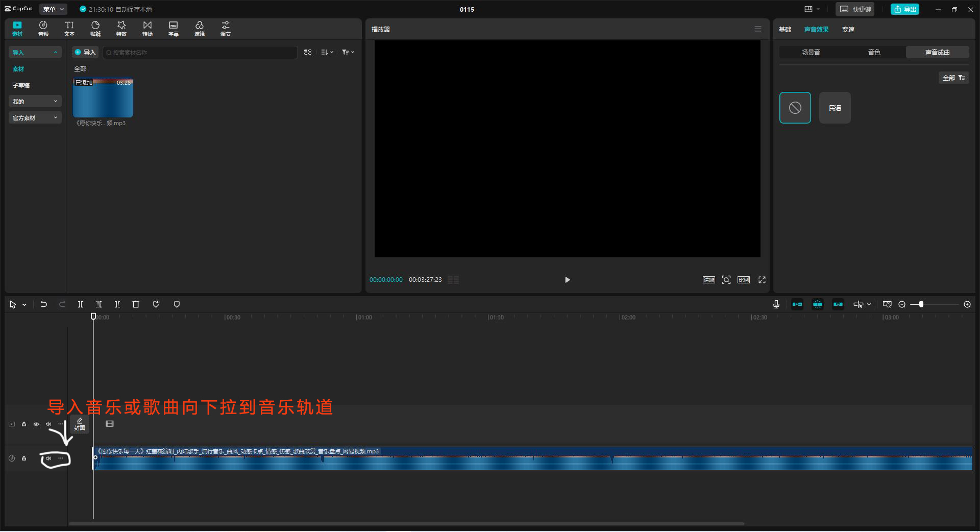
Task: Open the 字幕 captions panel
Action: [x=174, y=29]
